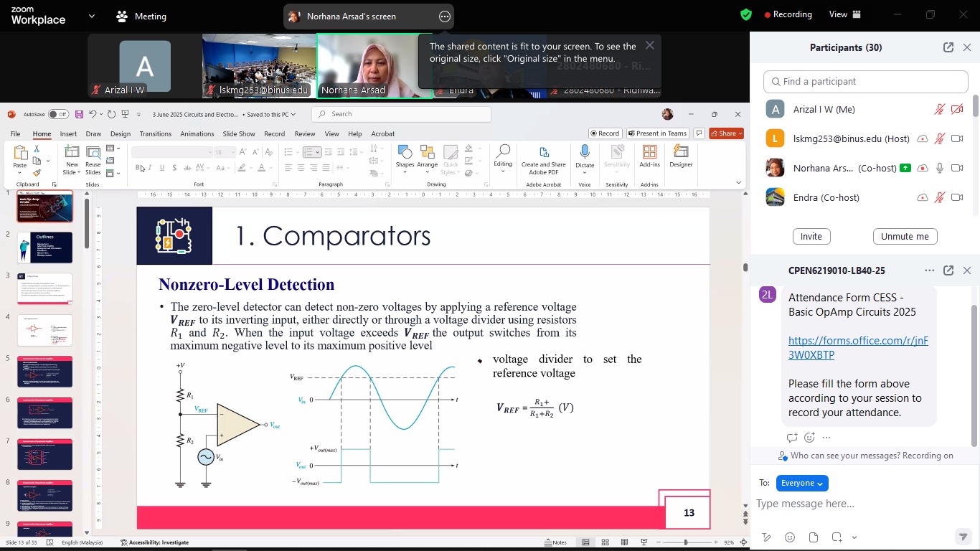Click the file attachment icon in chat
980x551 pixels.
813,537
